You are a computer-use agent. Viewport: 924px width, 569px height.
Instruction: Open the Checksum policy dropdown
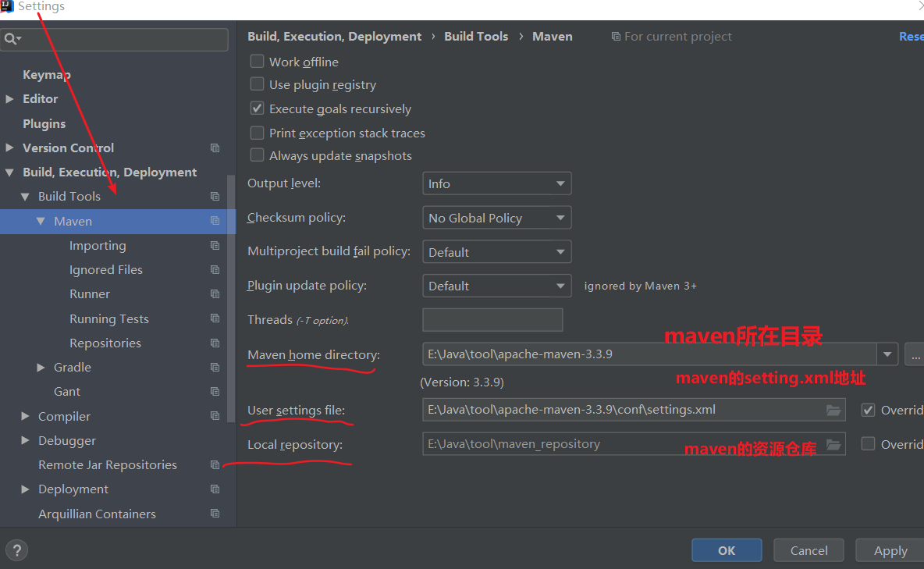click(x=496, y=218)
